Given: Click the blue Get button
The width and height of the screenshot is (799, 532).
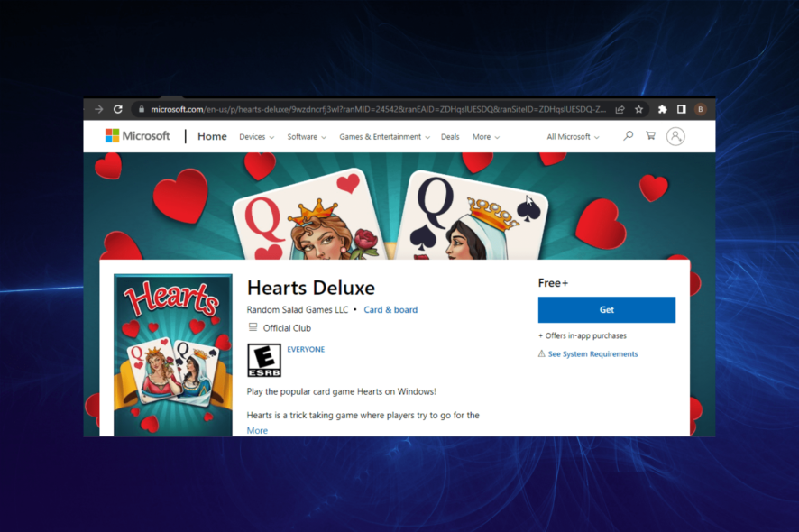Looking at the screenshot, I should click(607, 310).
